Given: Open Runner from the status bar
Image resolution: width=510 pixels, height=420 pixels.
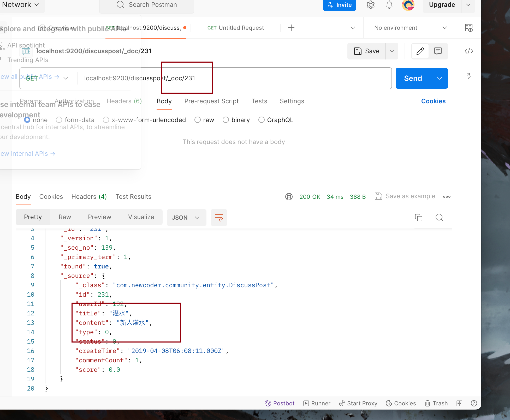Looking at the screenshot, I should pyautogui.click(x=317, y=404).
